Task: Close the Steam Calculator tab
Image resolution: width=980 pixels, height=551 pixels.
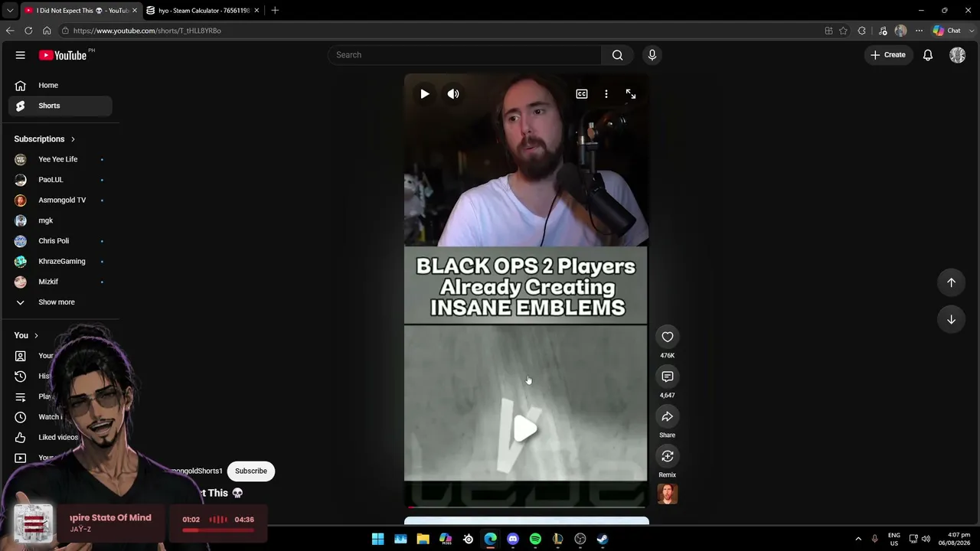Action: click(x=256, y=11)
